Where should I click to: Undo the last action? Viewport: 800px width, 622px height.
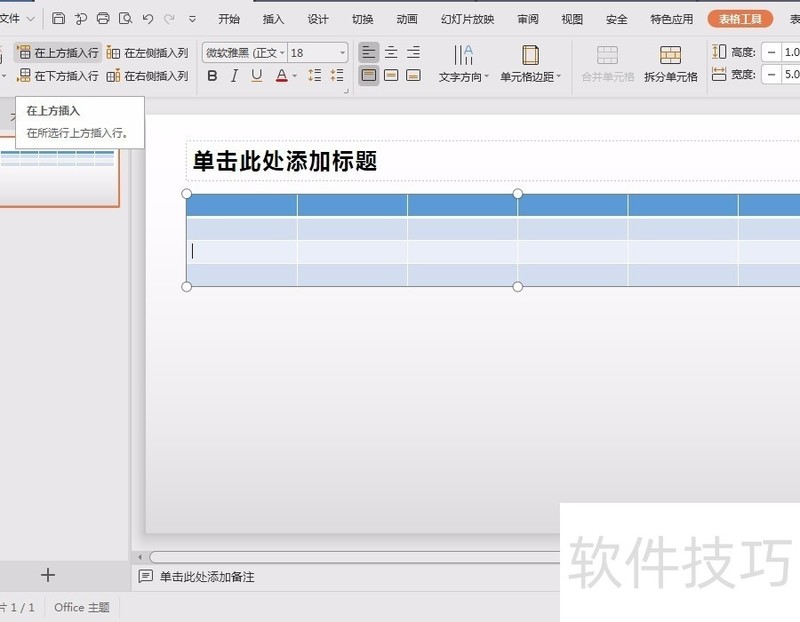click(x=148, y=19)
